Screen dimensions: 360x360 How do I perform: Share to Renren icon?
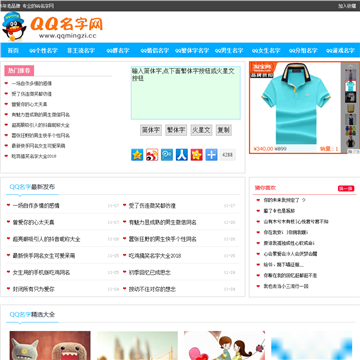[182, 155]
